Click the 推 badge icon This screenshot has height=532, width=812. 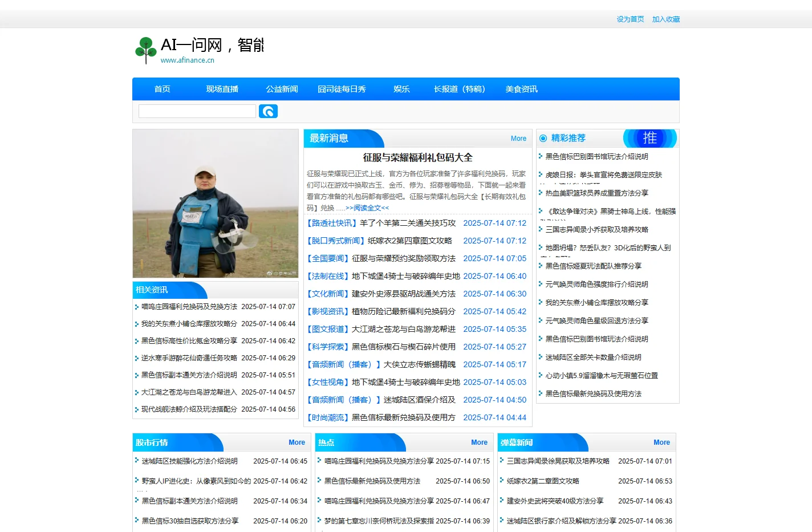click(x=649, y=138)
